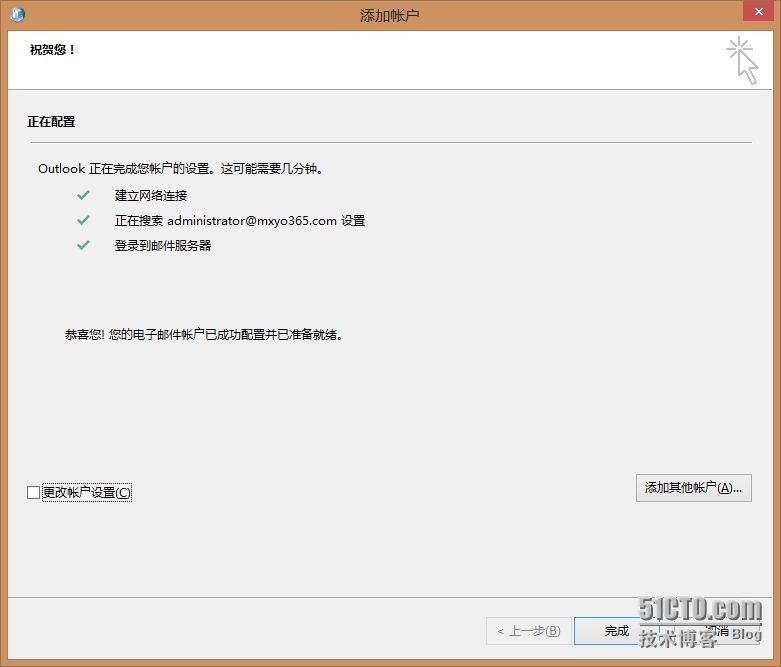Click the Outlook app icon in title bar
Image resolution: width=781 pixels, height=667 pixels.
click(x=18, y=14)
